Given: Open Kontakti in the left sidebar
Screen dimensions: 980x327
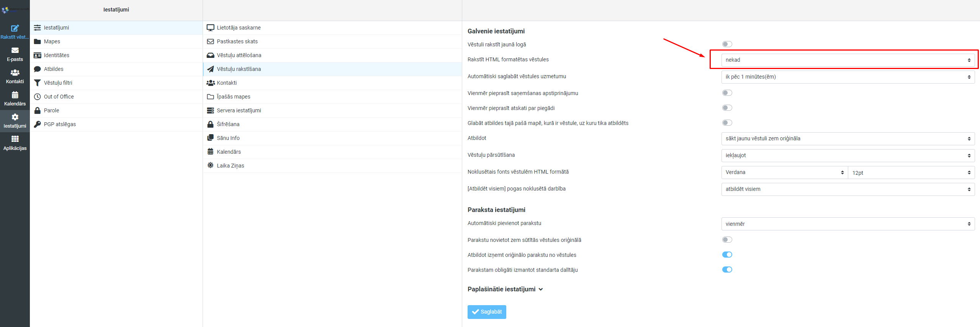Looking at the screenshot, I should (x=15, y=76).
